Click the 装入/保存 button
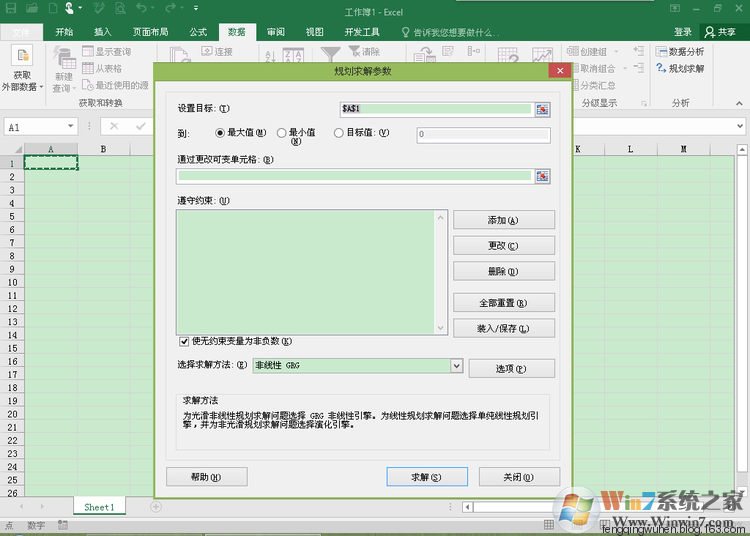Screen dimensions: 750x536 click(504, 328)
